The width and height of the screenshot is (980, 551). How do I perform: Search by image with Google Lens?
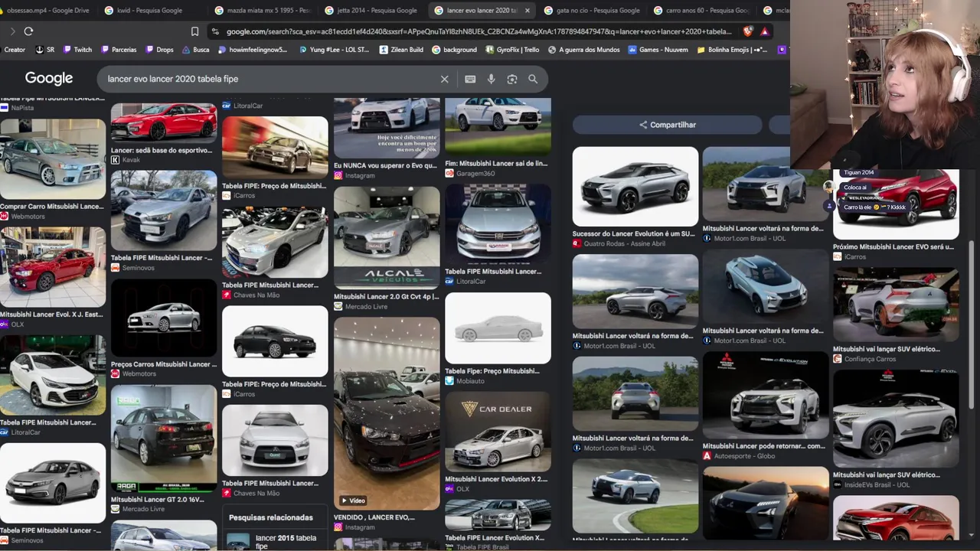(x=512, y=79)
